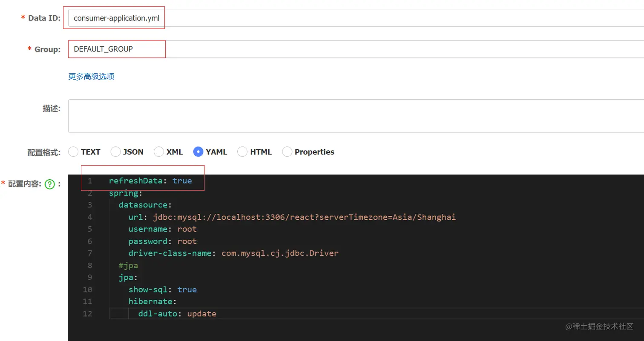Click the username: root line
Image resolution: width=644 pixels, height=341 pixels.
[x=163, y=229]
